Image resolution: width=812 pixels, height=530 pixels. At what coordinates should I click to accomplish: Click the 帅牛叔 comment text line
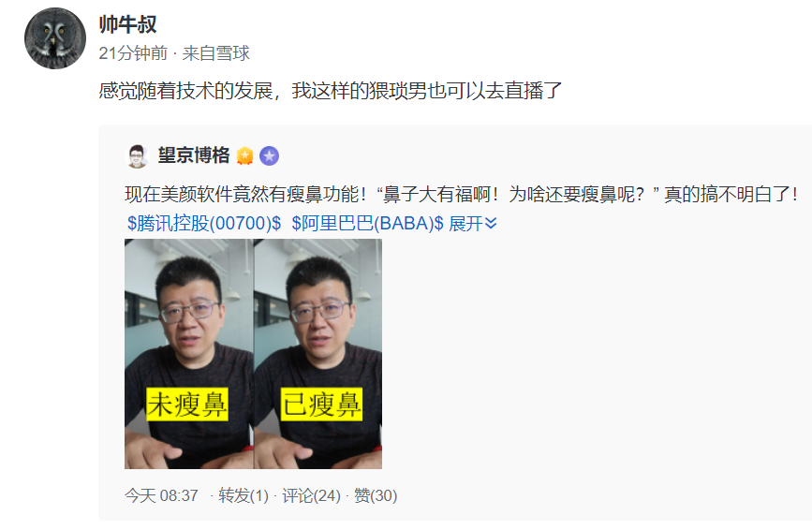(x=331, y=91)
